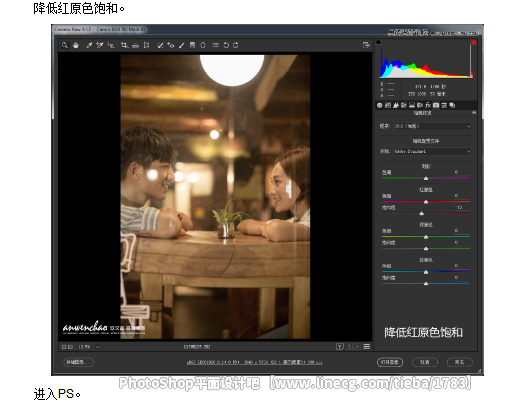
Task: Click the copy current settings to before icon
Action: tap(357, 346)
